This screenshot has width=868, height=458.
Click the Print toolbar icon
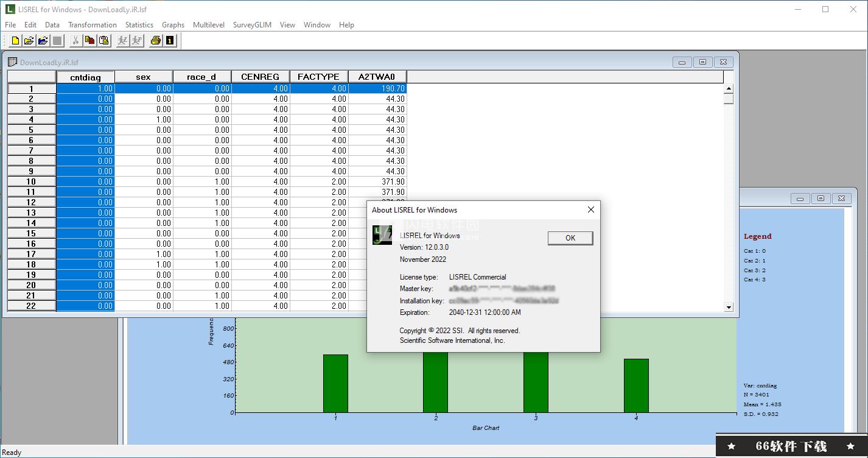[155, 41]
